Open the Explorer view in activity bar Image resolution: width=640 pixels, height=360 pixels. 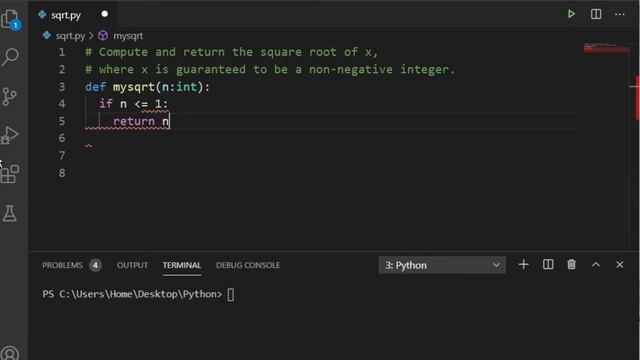point(10,19)
